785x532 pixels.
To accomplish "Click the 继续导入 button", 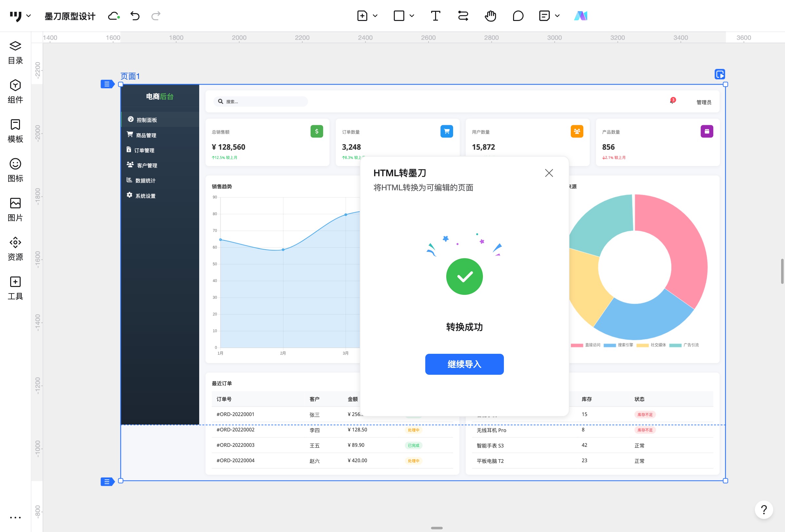I will coord(464,364).
